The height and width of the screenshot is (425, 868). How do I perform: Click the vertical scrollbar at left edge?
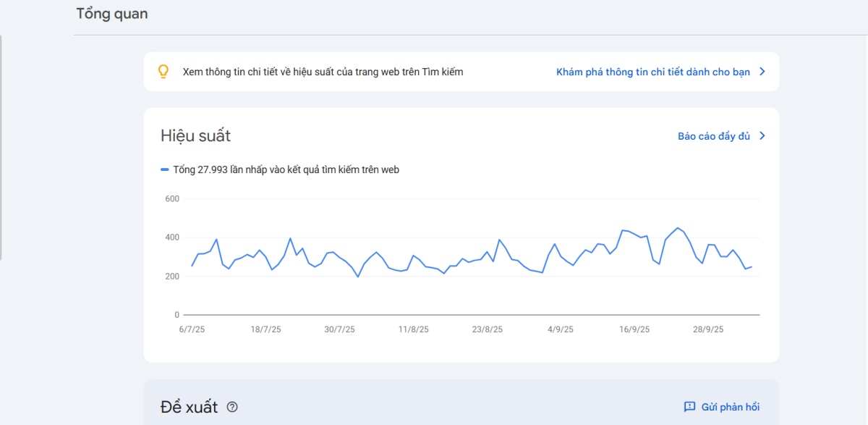pos(1,145)
